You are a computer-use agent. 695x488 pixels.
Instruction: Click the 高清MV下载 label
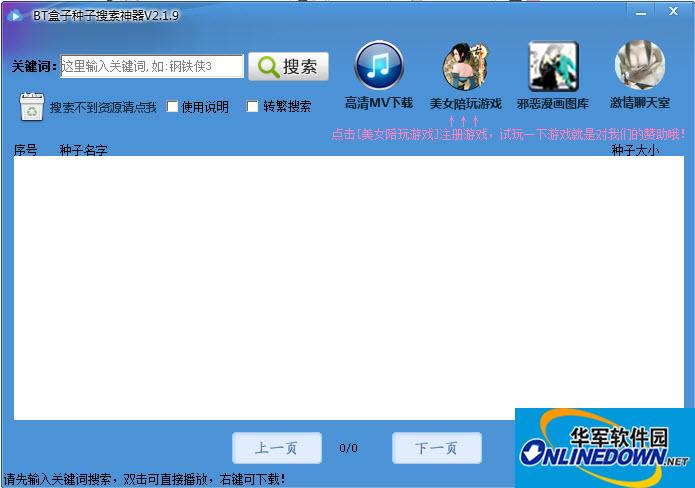pyautogui.click(x=379, y=103)
